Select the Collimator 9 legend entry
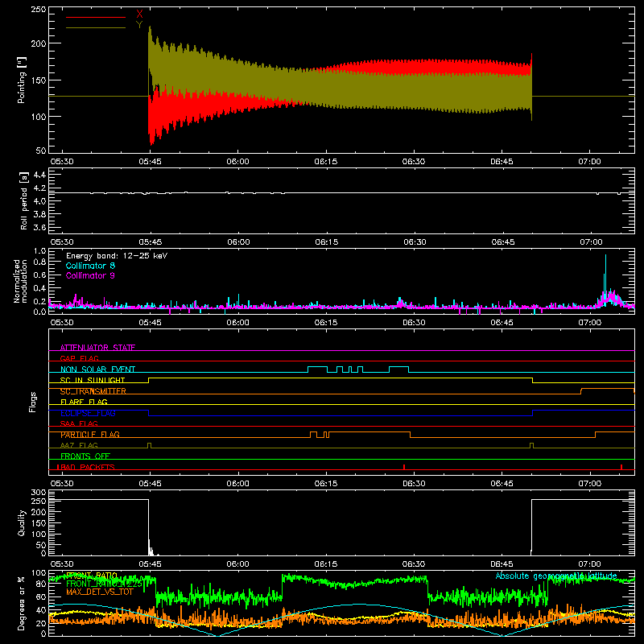Image resolution: width=644 pixels, height=644 pixels. click(90, 275)
